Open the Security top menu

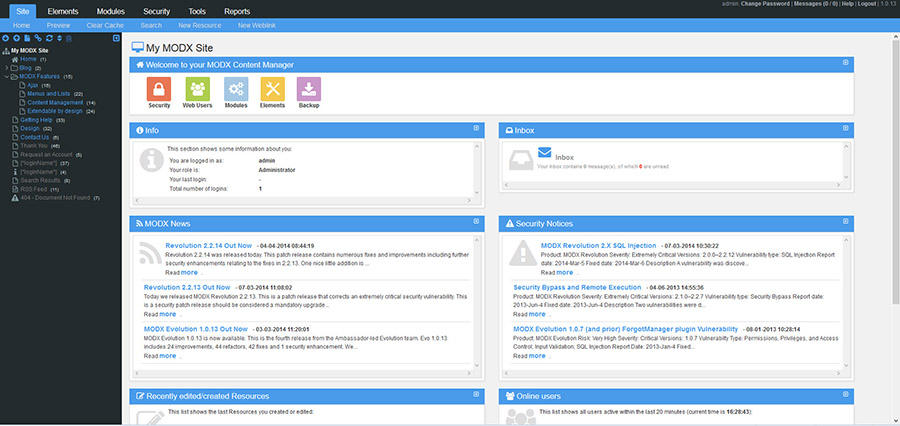(157, 11)
